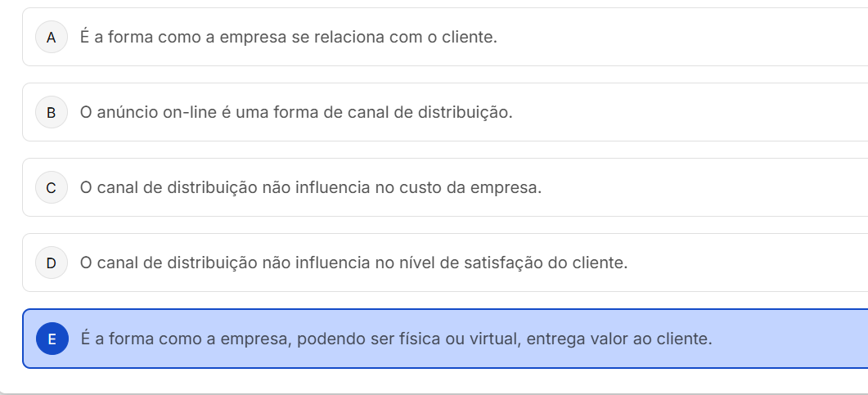The width and height of the screenshot is (868, 395).
Task: Select the letter B circle
Action: 52,113
